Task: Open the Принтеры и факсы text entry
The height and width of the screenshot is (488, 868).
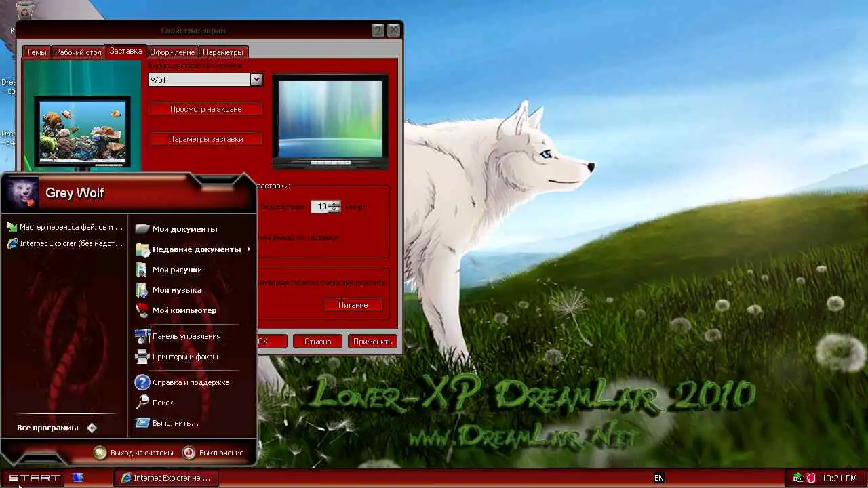Action: [x=185, y=357]
